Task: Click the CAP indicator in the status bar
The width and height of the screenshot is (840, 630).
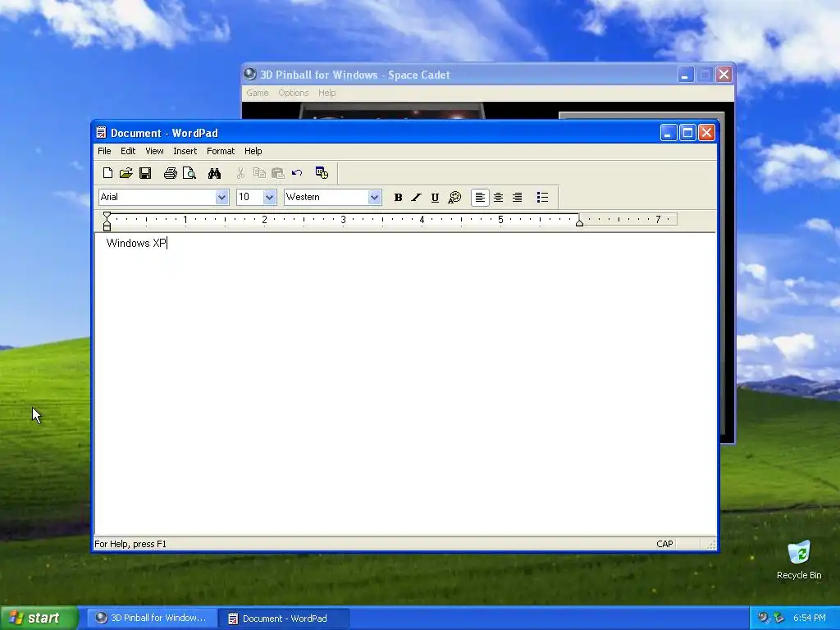Action: click(x=664, y=544)
